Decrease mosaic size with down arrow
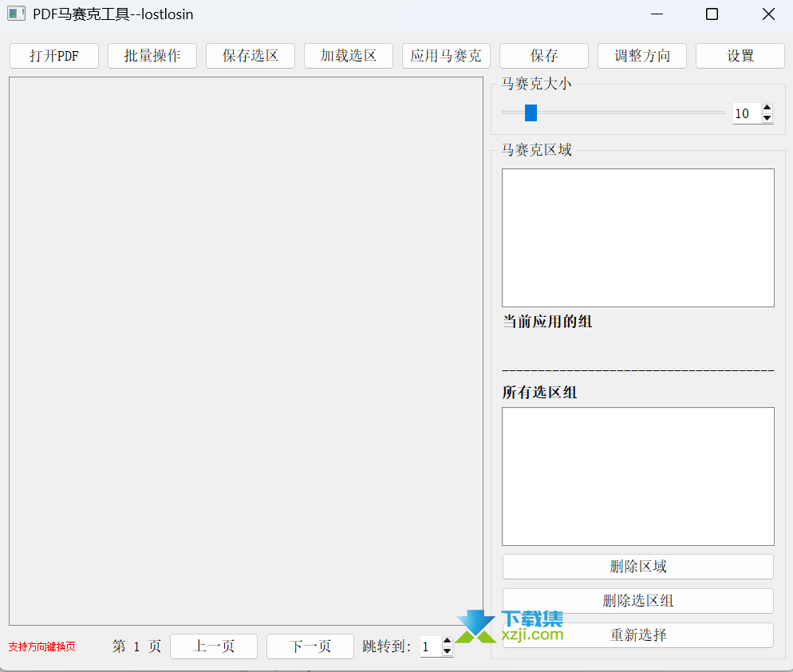 coord(767,118)
